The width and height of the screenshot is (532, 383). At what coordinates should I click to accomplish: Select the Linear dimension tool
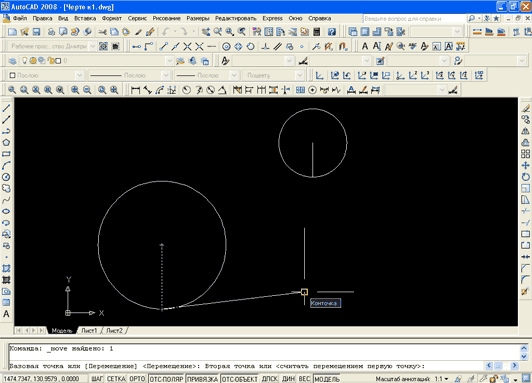click(135, 90)
